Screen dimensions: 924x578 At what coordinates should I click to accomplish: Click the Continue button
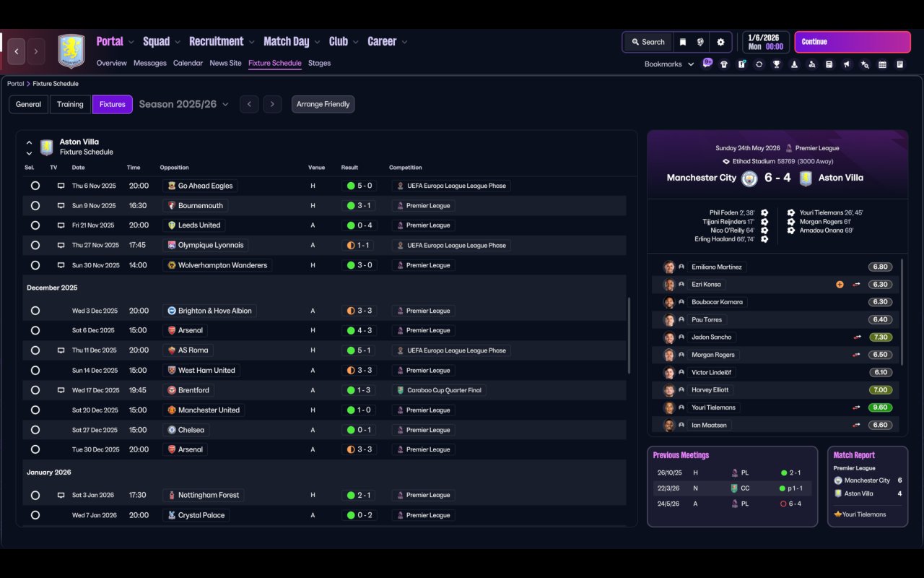coord(853,42)
